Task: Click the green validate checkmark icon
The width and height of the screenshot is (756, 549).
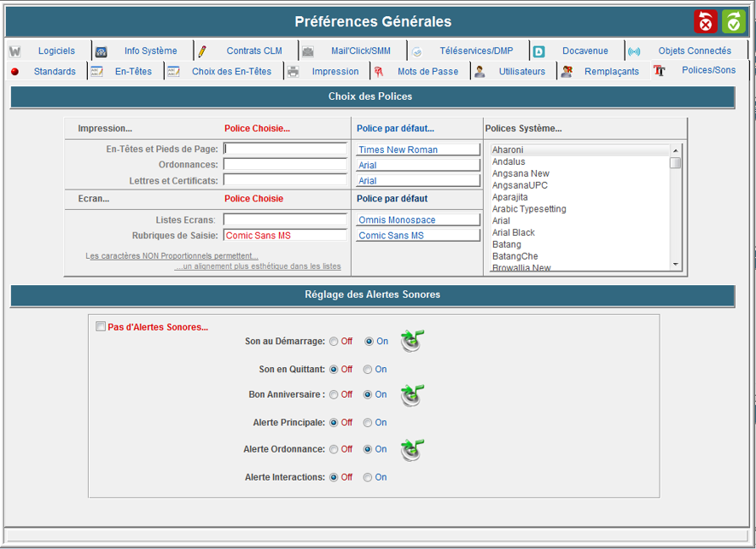Action: click(733, 22)
